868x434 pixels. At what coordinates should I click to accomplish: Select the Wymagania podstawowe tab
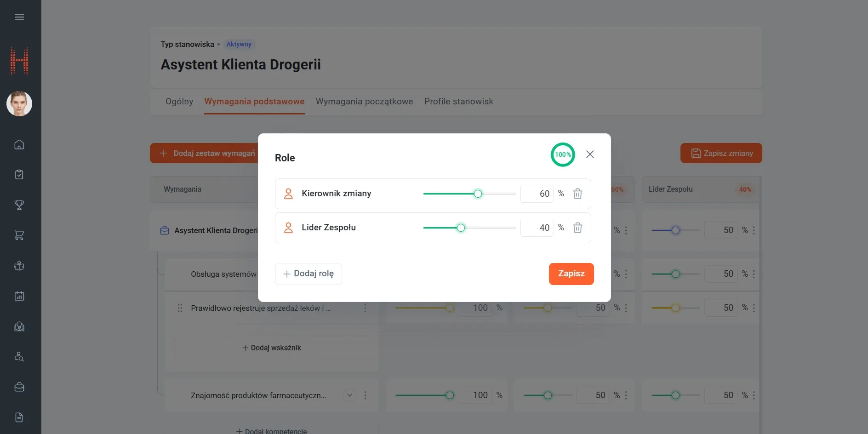coord(254,102)
